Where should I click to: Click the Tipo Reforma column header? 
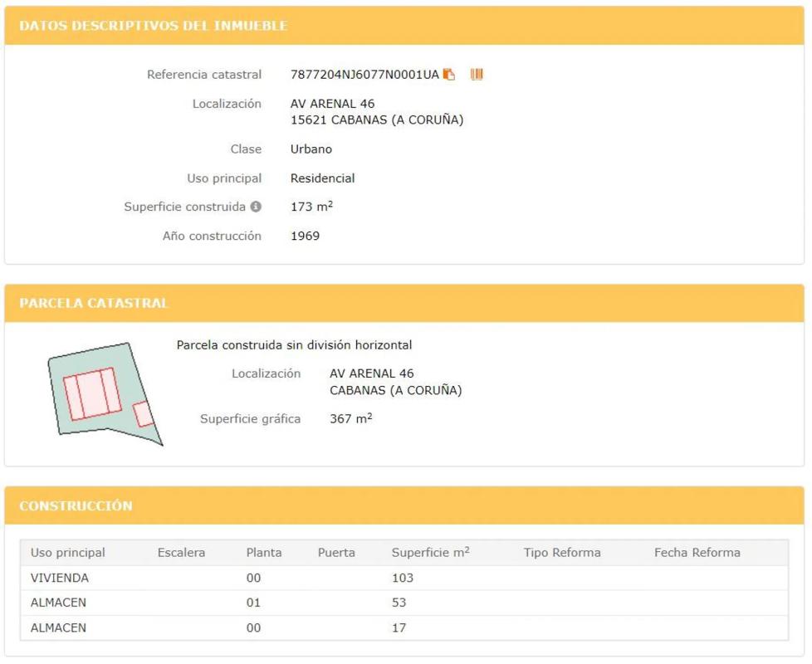tap(562, 553)
